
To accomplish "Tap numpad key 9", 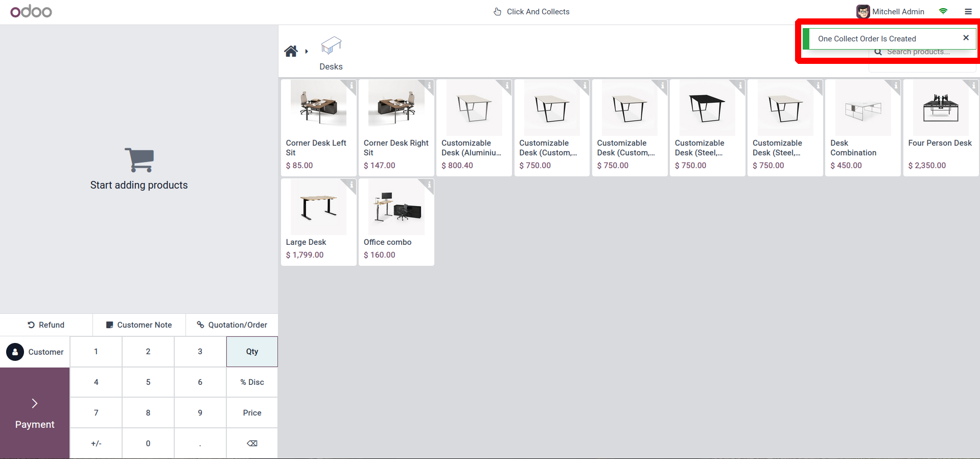I will click(x=200, y=413).
